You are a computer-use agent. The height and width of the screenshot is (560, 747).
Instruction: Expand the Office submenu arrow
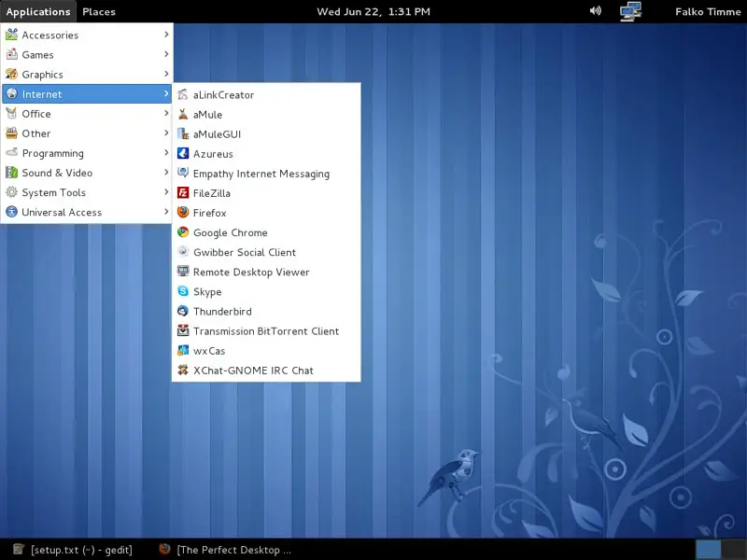point(166,113)
